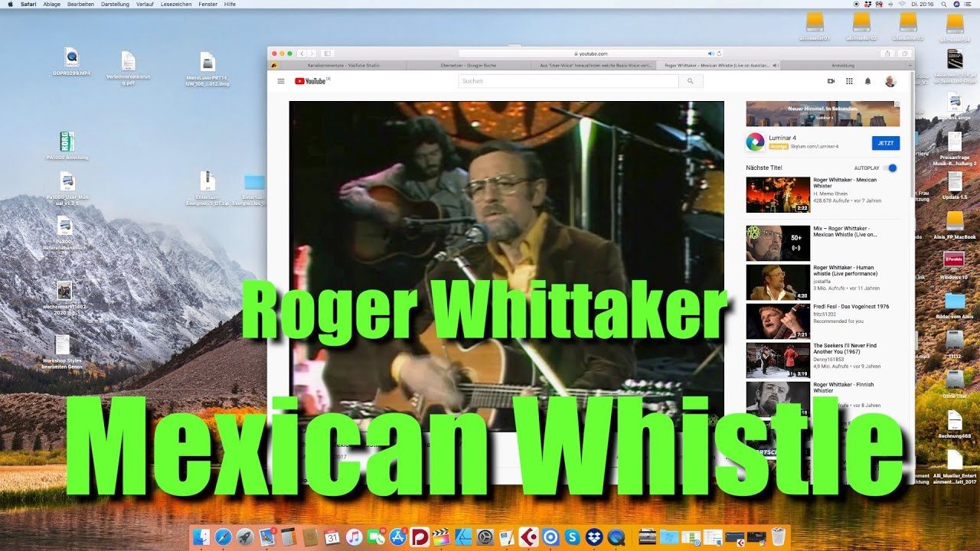Image resolution: width=980 pixels, height=551 pixels.
Task: Open the Fenster menu
Action: [207, 4]
